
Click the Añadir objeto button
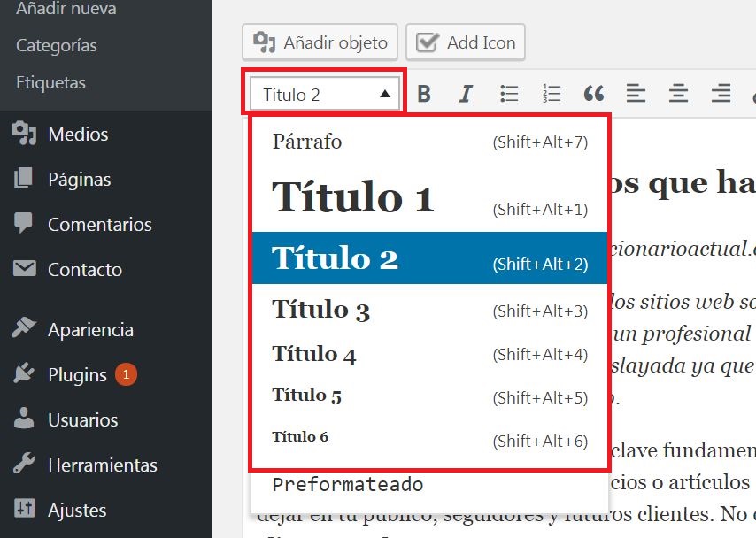[x=320, y=42]
